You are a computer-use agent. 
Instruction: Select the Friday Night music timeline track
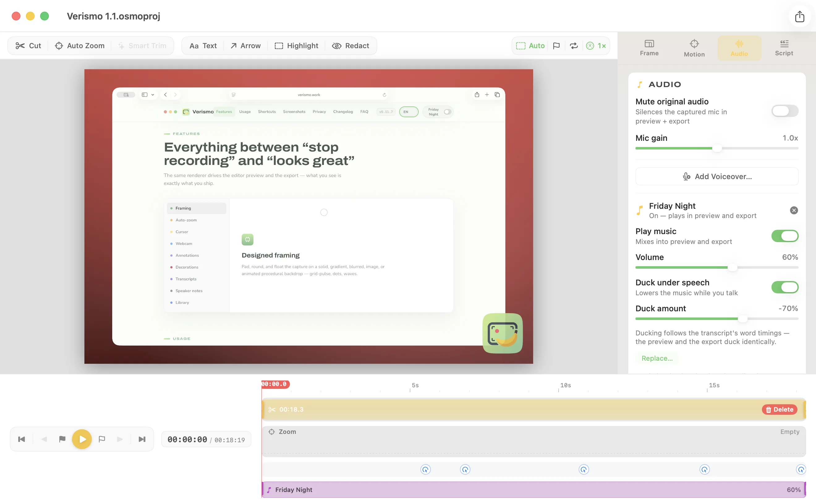[x=534, y=490]
